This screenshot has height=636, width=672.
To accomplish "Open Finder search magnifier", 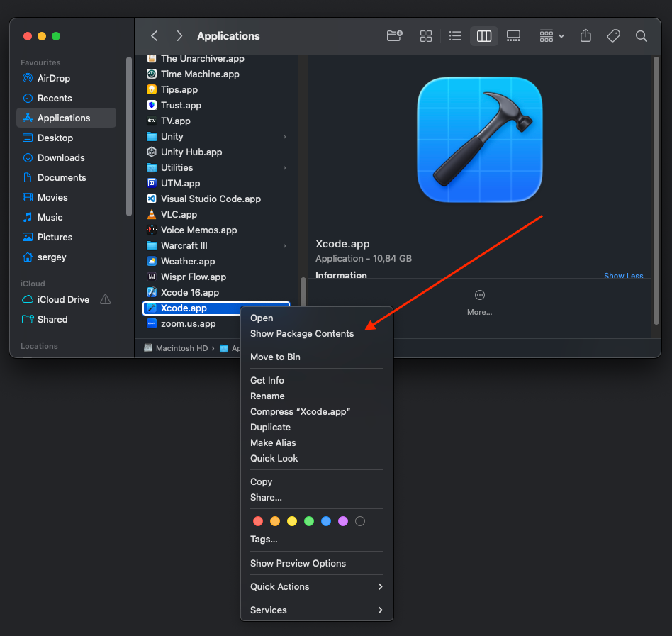I will pos(641,36).
